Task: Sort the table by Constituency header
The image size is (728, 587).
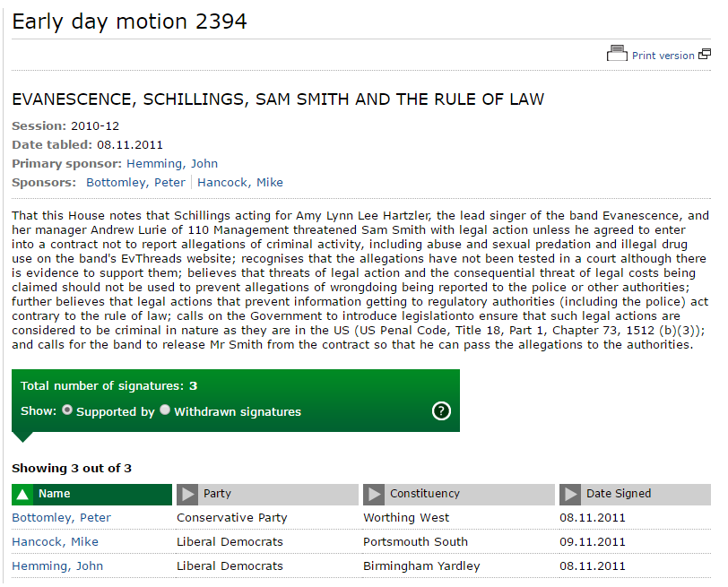Action: (459, 495)
